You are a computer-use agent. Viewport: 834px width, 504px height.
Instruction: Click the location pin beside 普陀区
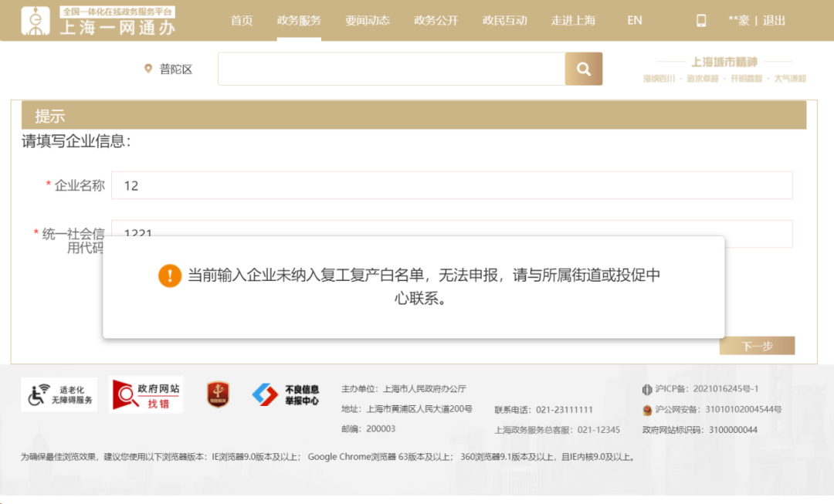click(148, 69)
